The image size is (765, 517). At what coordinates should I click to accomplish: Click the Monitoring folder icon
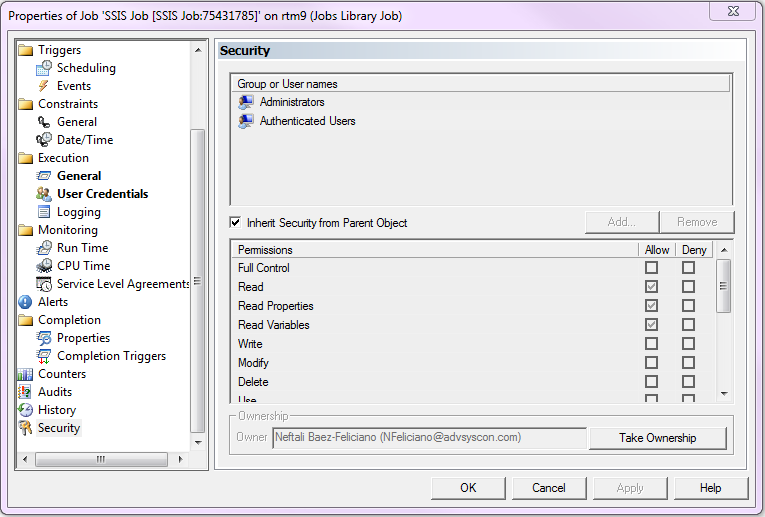tap(25, 230)
